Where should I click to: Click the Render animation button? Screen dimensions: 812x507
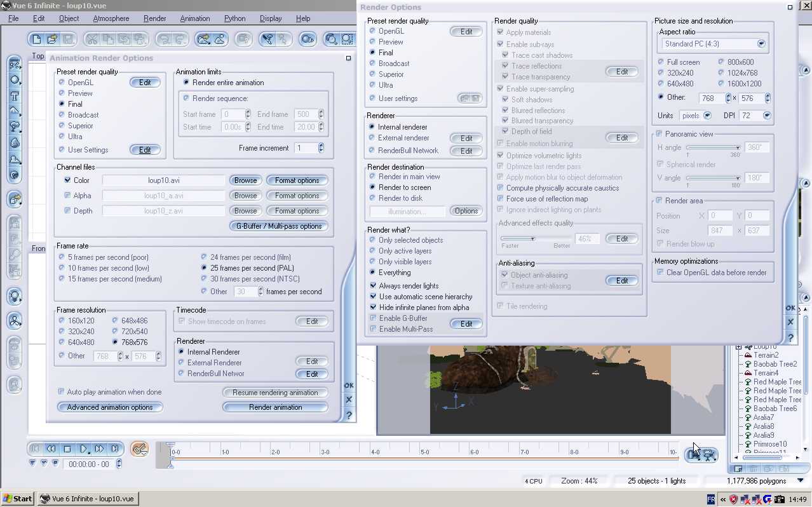click(275, 407)
